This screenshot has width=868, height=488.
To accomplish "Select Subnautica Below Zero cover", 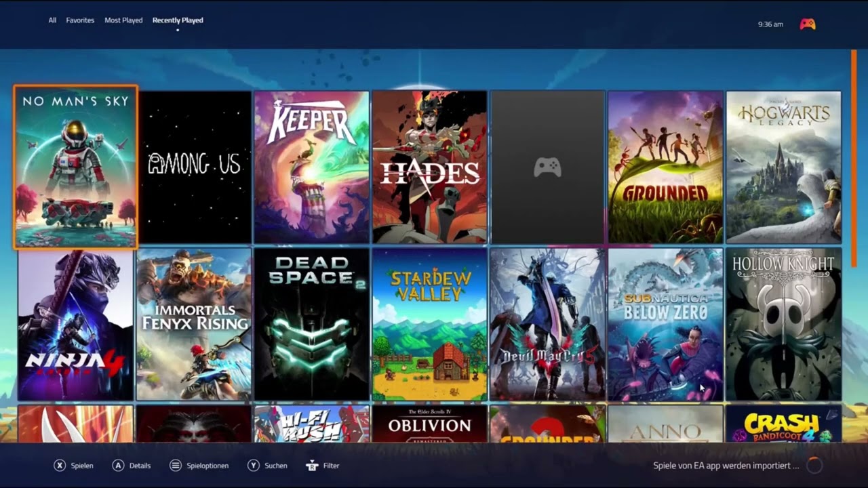I will point(665,324).
